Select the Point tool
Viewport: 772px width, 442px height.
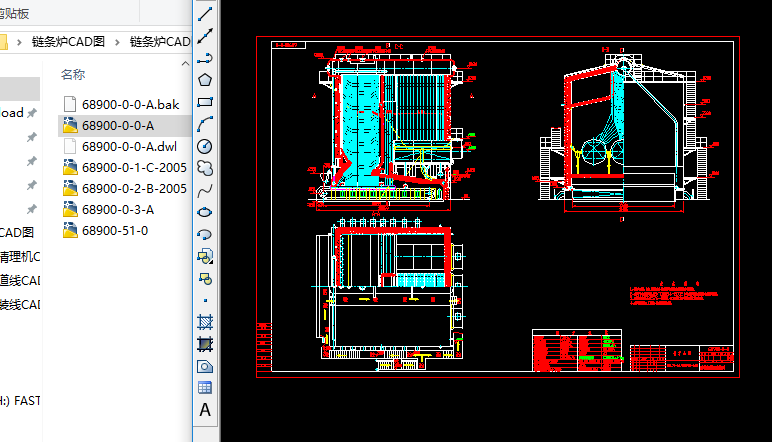[x=205, y=300]
